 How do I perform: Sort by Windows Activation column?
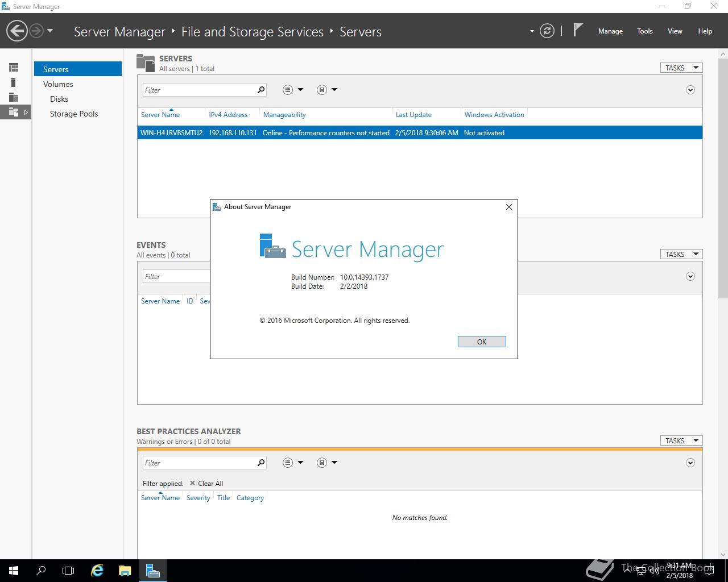[494, 115]
